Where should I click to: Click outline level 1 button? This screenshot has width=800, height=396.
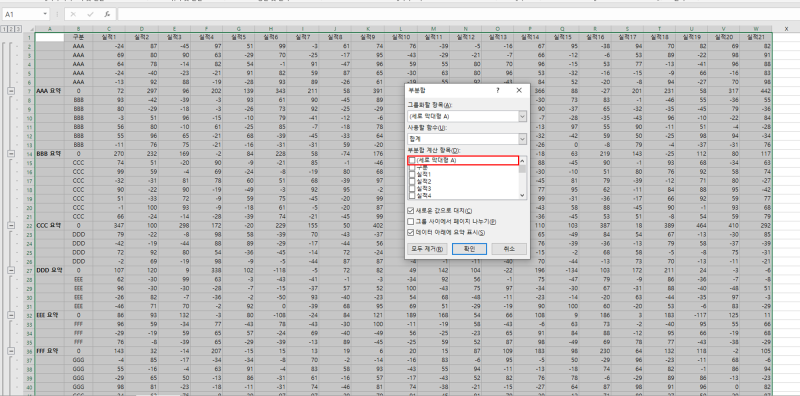click(4, 29)
